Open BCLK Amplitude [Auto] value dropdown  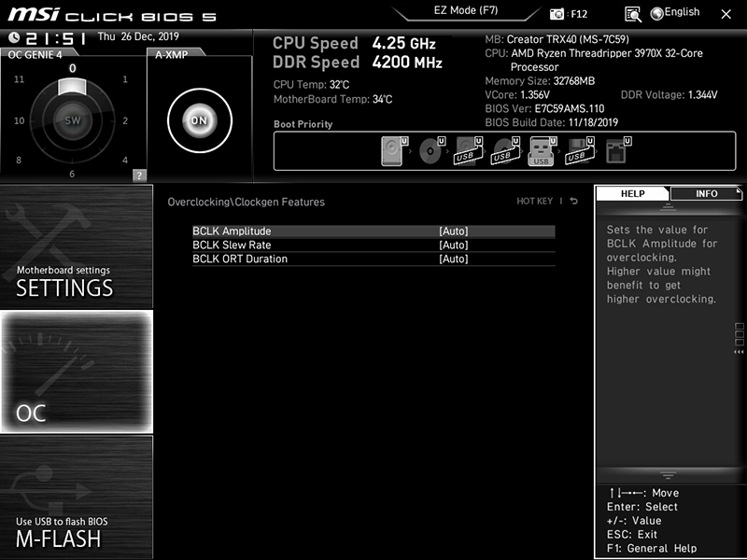click(453, 231)
